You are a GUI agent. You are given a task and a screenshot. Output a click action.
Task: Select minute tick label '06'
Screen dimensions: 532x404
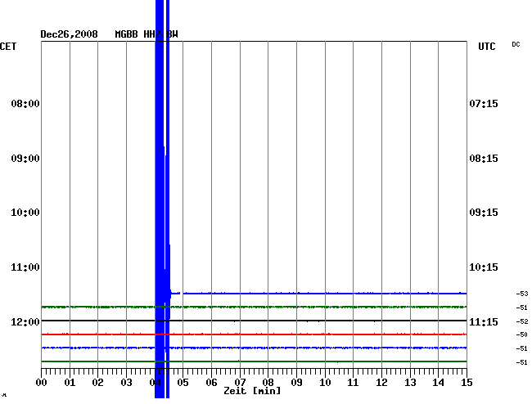click(211, 382)
